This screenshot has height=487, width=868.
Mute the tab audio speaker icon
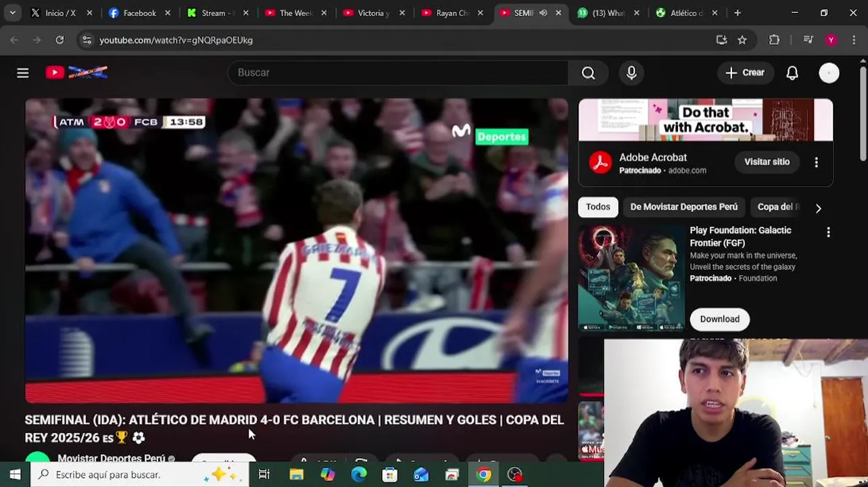(543, 13)
